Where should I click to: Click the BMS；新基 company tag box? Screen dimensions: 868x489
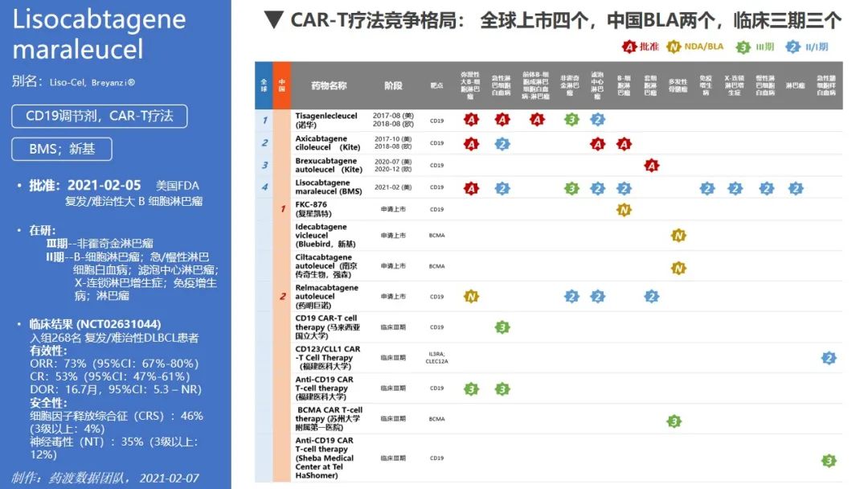coord(62,149)
